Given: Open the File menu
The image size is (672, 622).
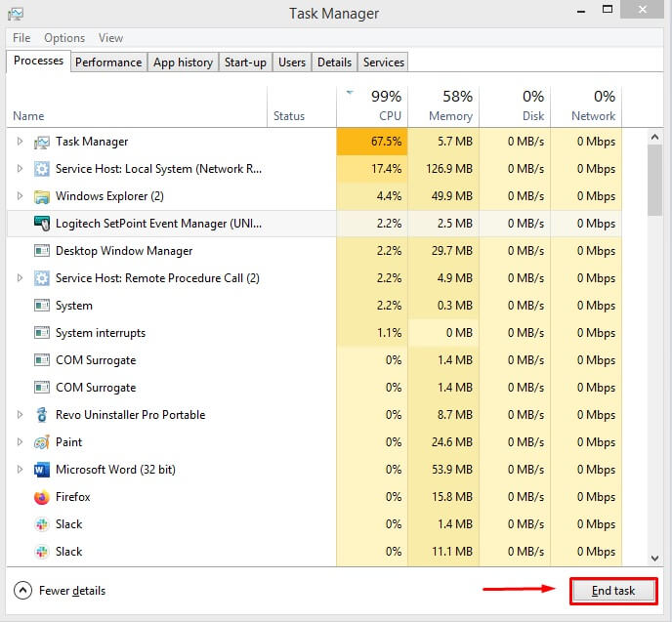Looking at the screenshot, I should [x=21, y=38].
